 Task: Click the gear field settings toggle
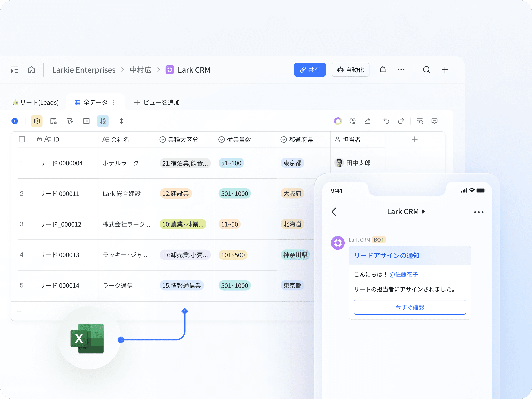pyautogui.click(x=37, y=121)
